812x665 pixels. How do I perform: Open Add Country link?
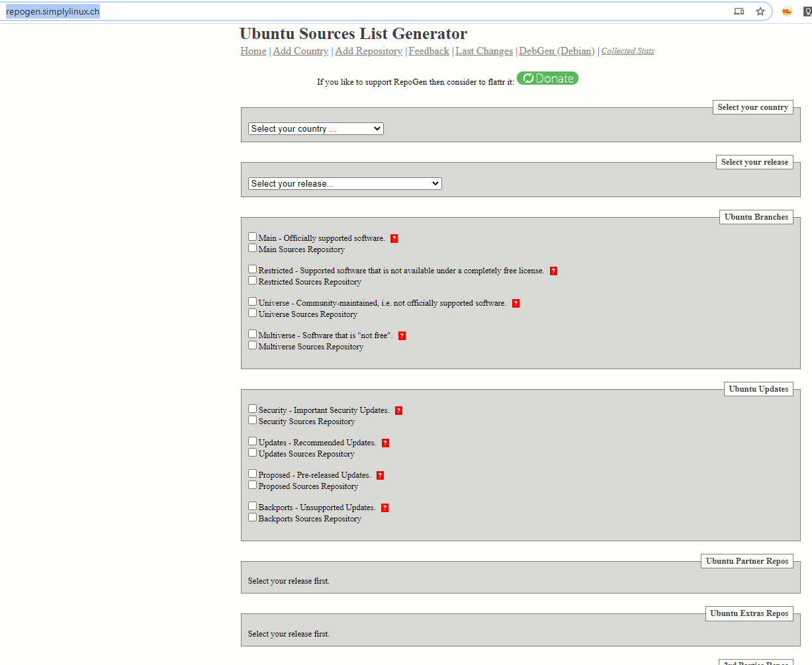point(300,51)
